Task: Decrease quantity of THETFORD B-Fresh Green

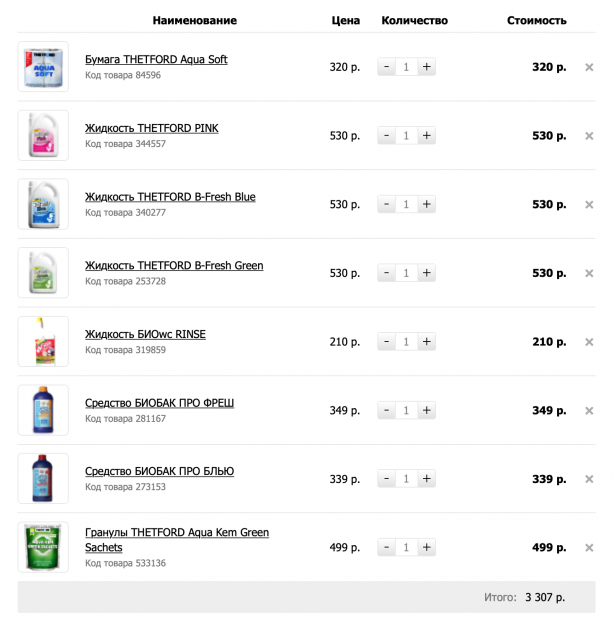Action: (x=386, y=273)
